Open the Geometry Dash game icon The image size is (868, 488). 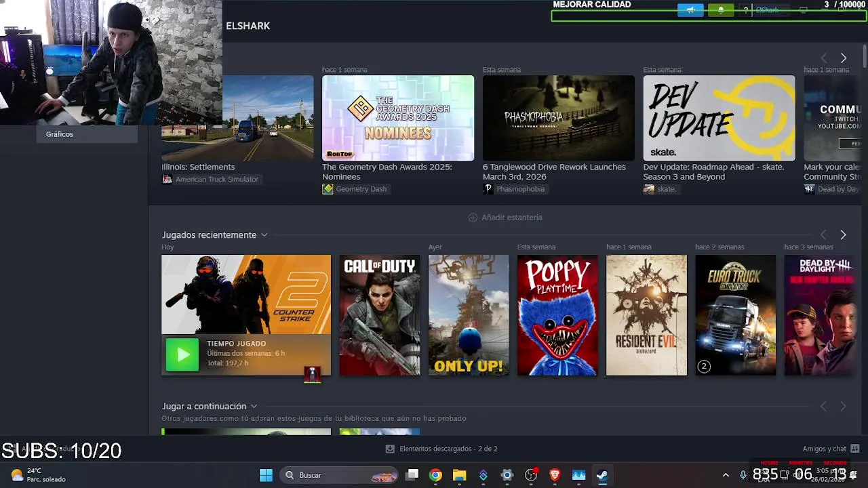(x=328, y=189)
